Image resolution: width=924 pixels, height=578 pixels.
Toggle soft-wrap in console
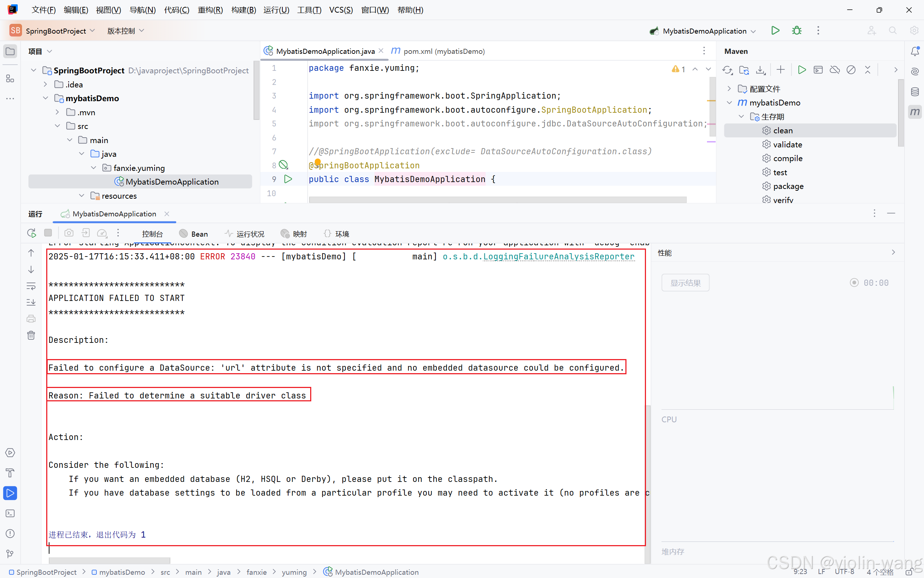pyautogui.click(x=31, y=286)
